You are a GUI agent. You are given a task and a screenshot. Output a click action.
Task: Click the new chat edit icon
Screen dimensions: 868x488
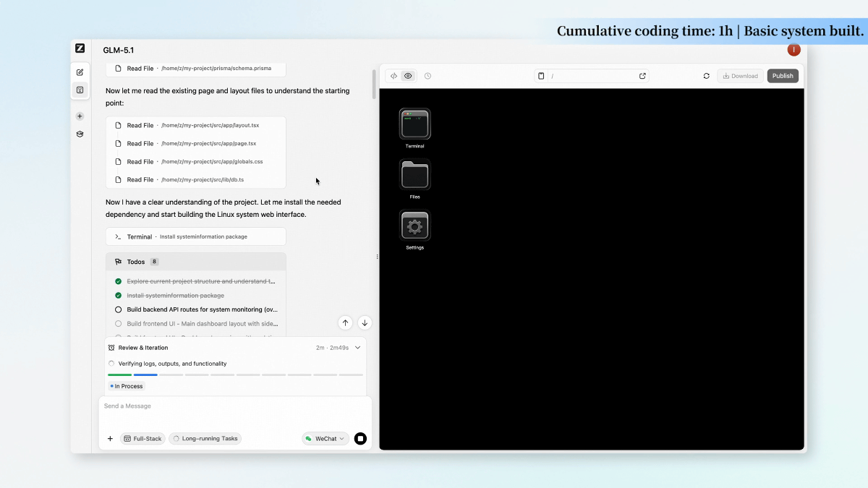pyautogui.click(x=80, y=72)
